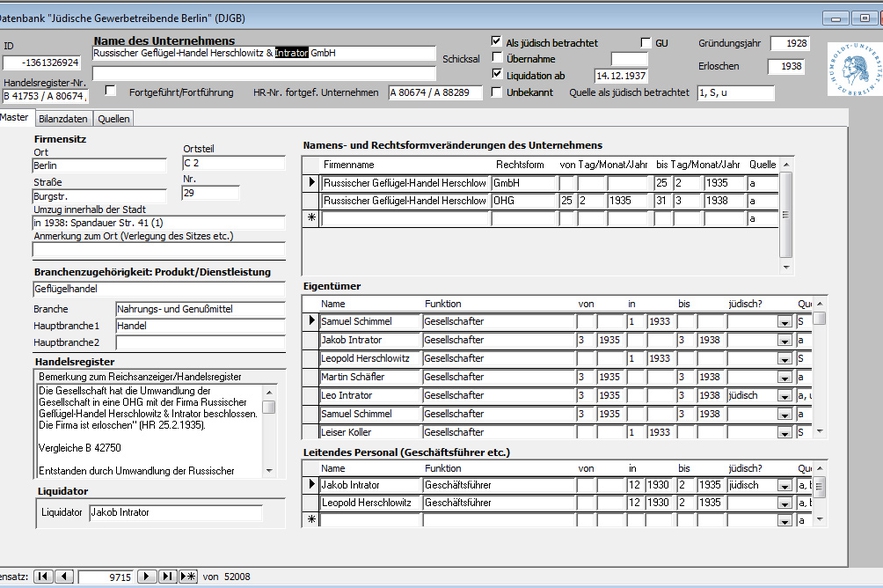Click the record number field showing 9715
Viewport: 883px width, 588px height.
pyautogui.click(x=104, y=577)
